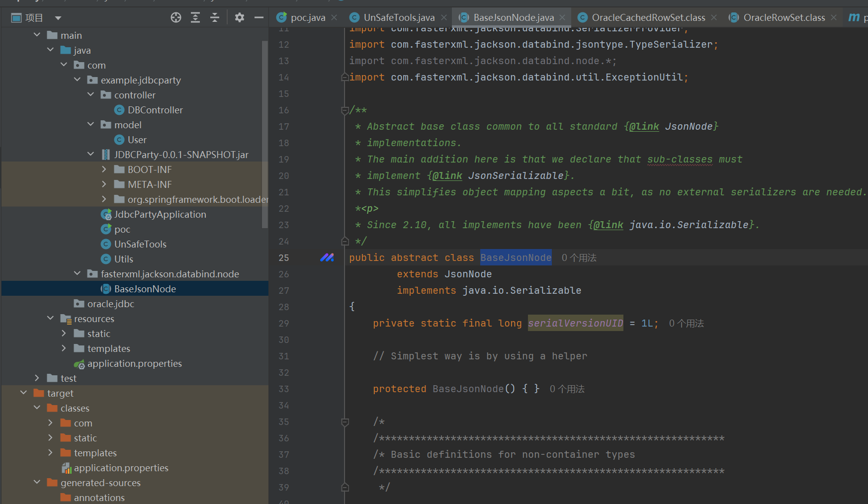
Task: Expand the BOOT-INF folder
Action: point(104,169)
